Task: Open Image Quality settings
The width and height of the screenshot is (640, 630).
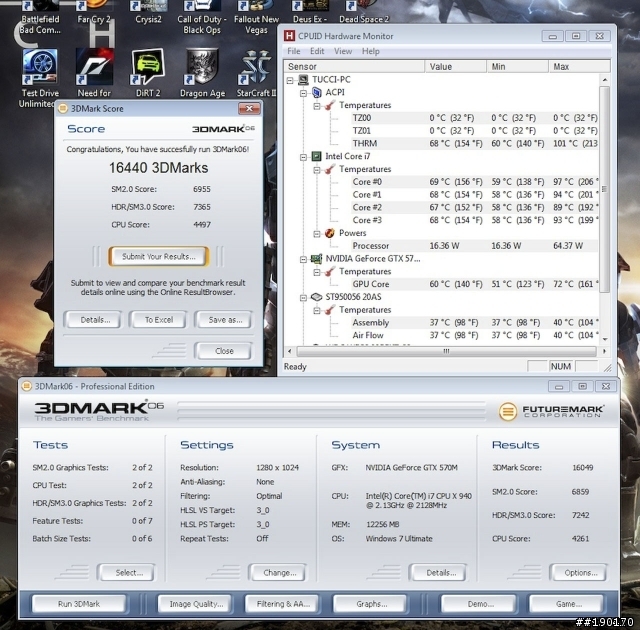Action: click(196, 603)
